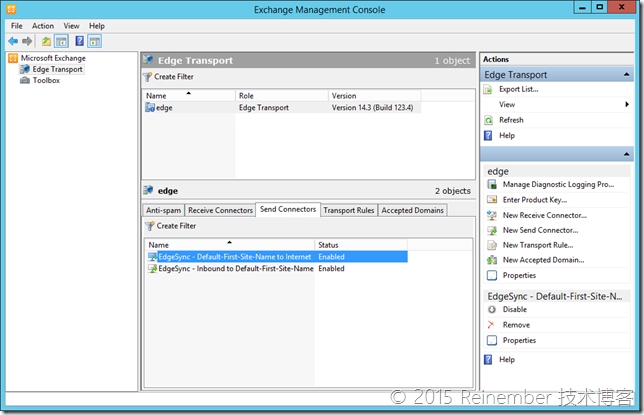This screenshot has height=415, width=644.
Task: Toggle the Show/Hide Console Tree toolbar icon
Action: (x=61, y=41)
